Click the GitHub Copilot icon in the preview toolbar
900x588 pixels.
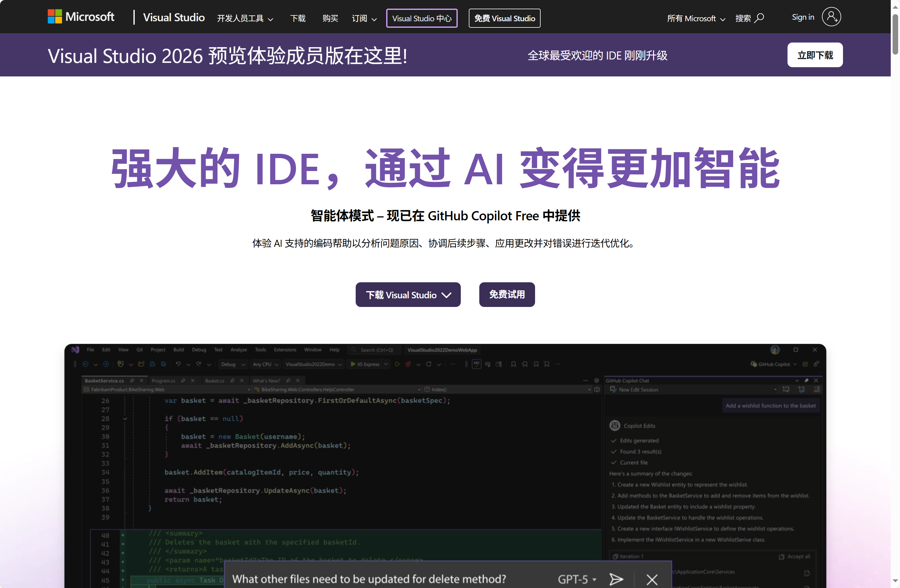pos(753,364)
